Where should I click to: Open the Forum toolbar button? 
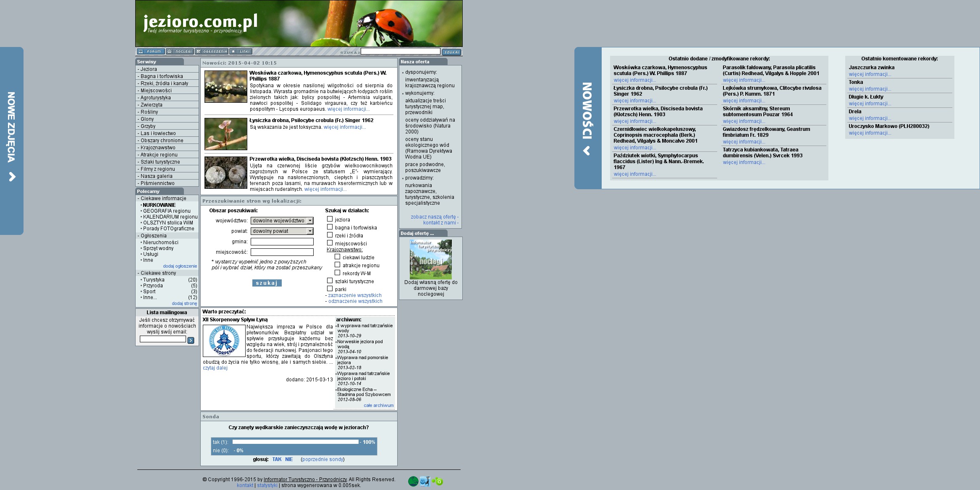tap(150, 52)
